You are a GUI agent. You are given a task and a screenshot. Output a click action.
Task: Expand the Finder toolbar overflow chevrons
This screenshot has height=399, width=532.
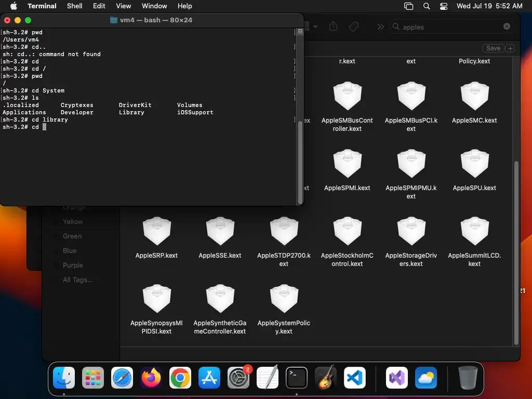380,27
